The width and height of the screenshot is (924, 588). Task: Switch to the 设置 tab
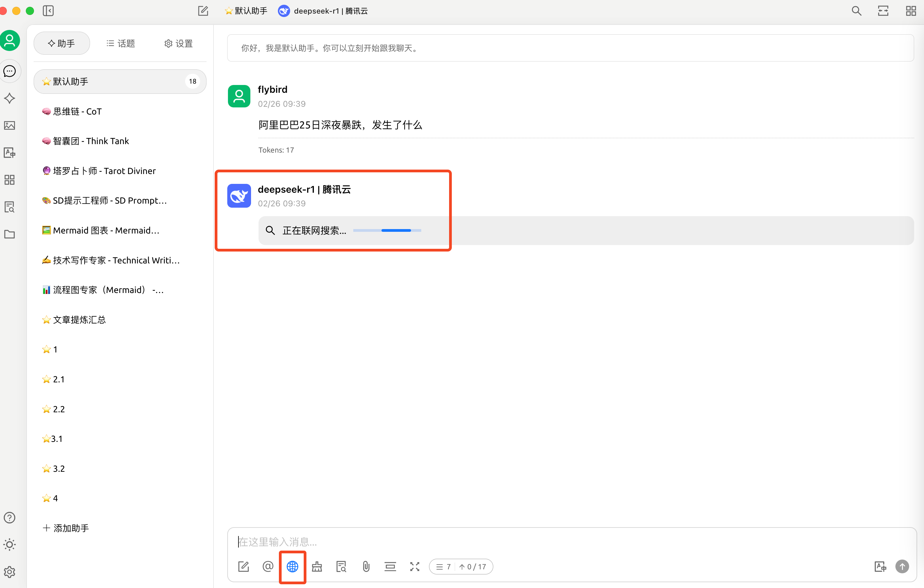[x=178, y=44]
